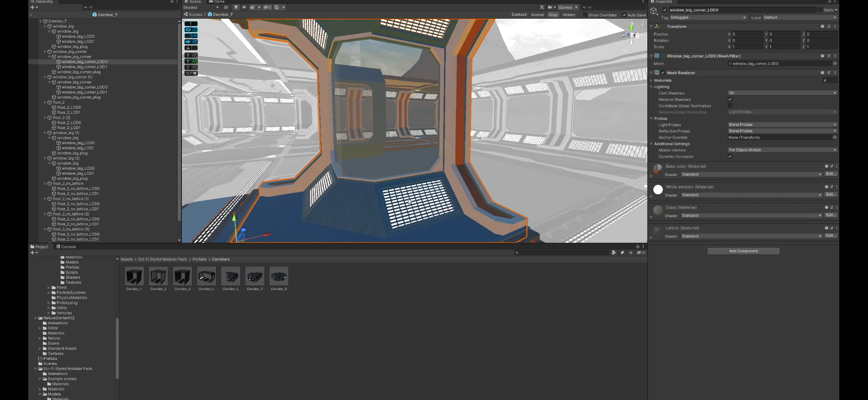The width and height of the screenshot is (868, 400).
Task: Set context to Hidden
Action: (568, 15)
